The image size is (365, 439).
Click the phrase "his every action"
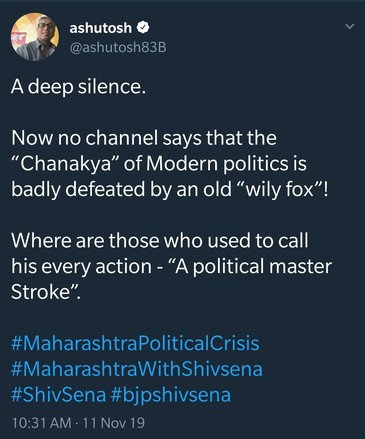click(x=81, y=267)
